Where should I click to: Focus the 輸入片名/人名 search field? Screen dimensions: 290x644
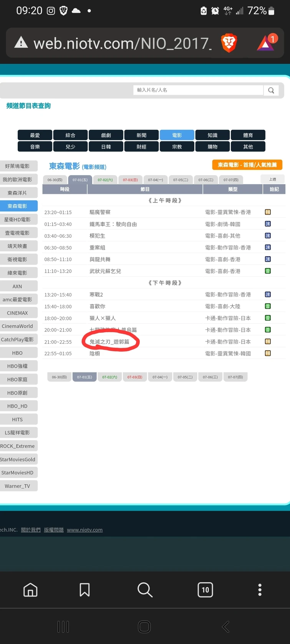click(198, 90)
